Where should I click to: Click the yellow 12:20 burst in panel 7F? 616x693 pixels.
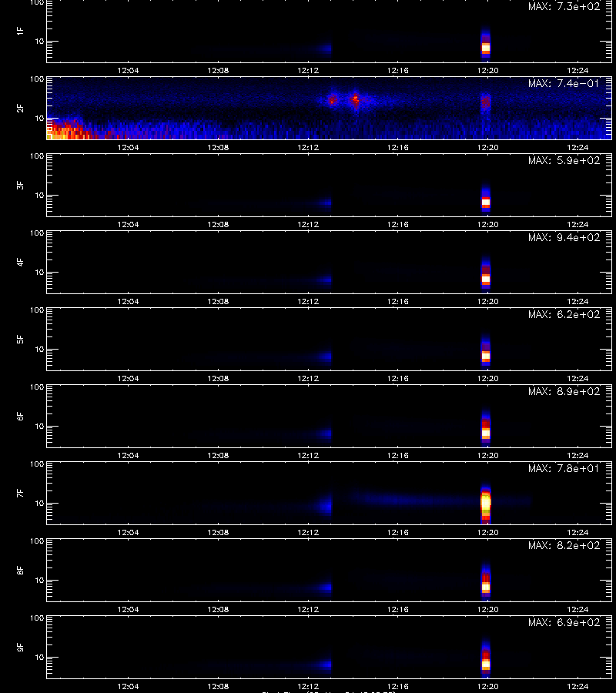coord(486,504)
